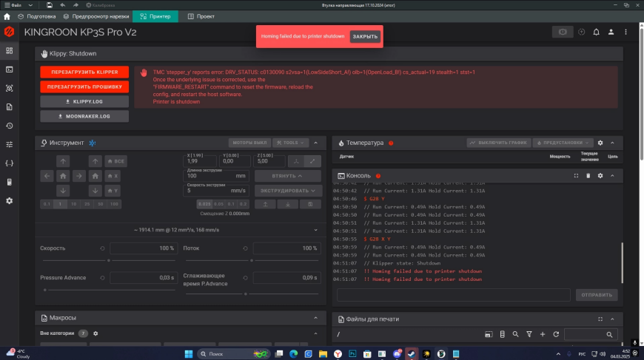Open Console settings gear icon
Screen dimensions: 644x360
tap(600, 176)
